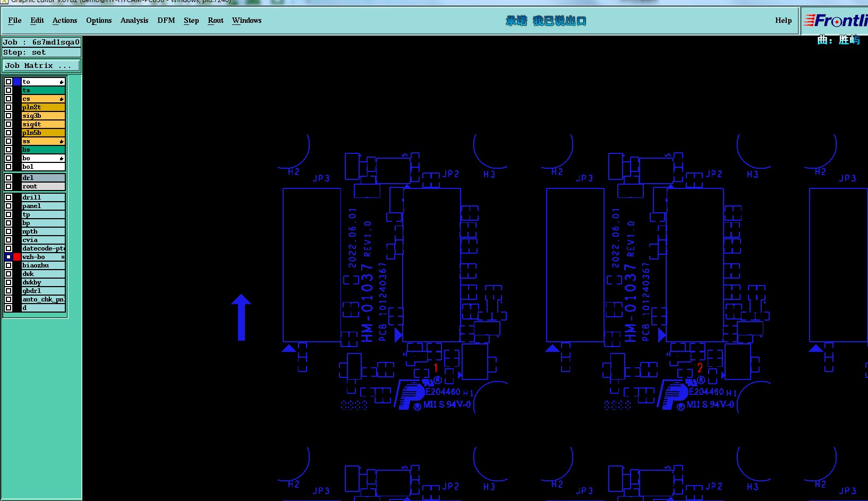Select the sig4t layer name
This screenshot has width=868, height=501.
(x=43, y=124)
